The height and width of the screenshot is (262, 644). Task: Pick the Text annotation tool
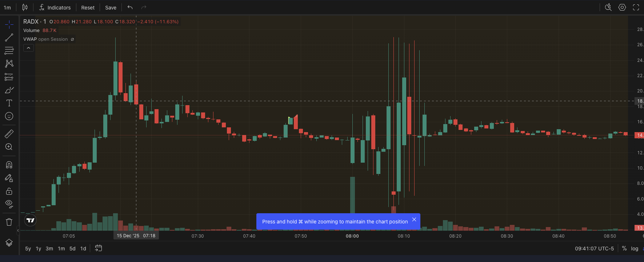click(9, 103)
